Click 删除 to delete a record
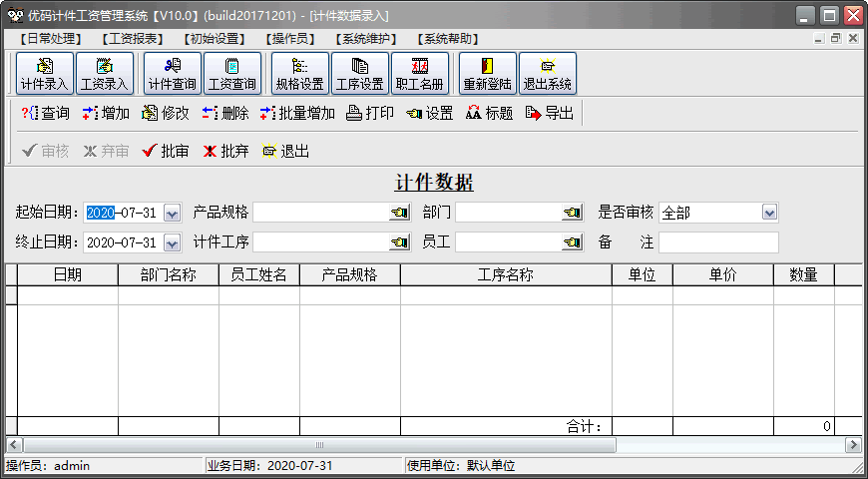 click(225, 114)
